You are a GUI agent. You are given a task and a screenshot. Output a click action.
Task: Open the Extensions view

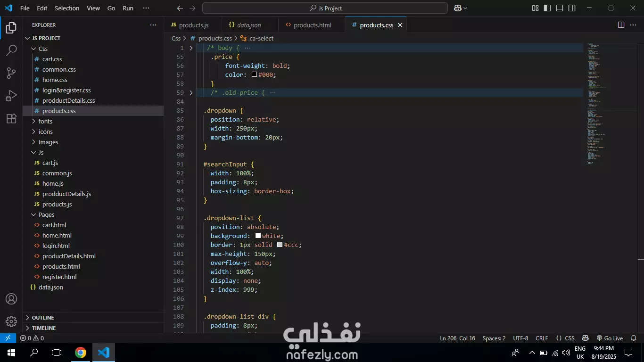click(x=11, y=119)
